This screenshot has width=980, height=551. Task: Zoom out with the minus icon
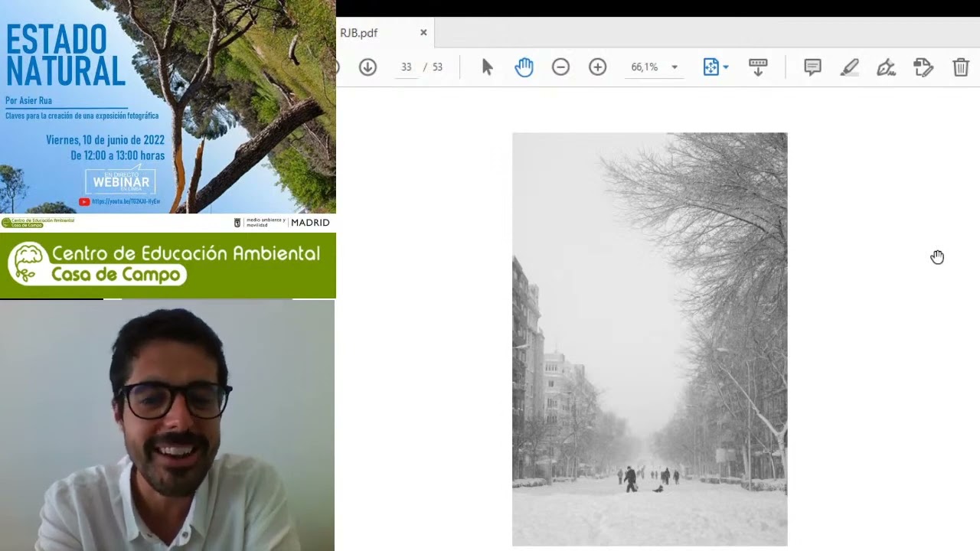point(560,67)
